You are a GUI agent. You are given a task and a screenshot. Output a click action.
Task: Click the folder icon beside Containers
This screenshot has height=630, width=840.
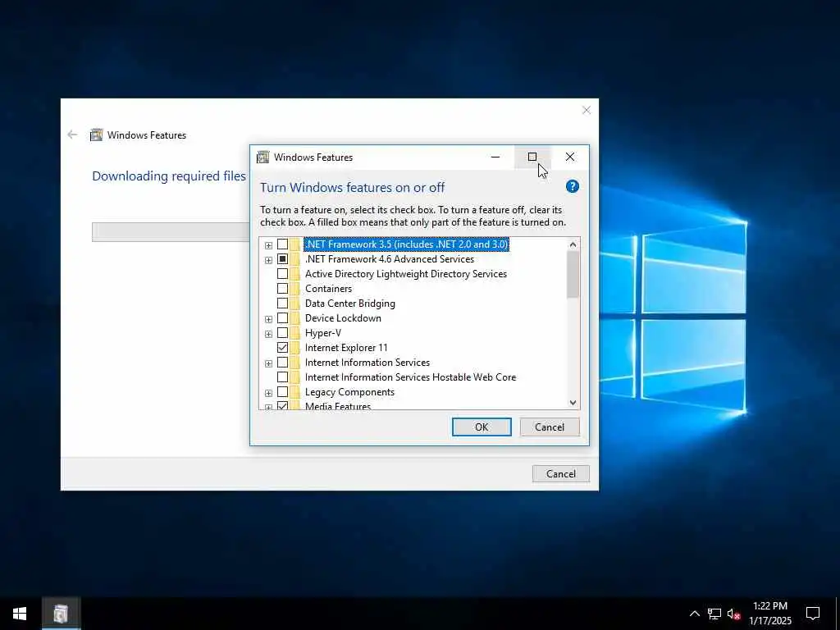(x=295, y=288)
